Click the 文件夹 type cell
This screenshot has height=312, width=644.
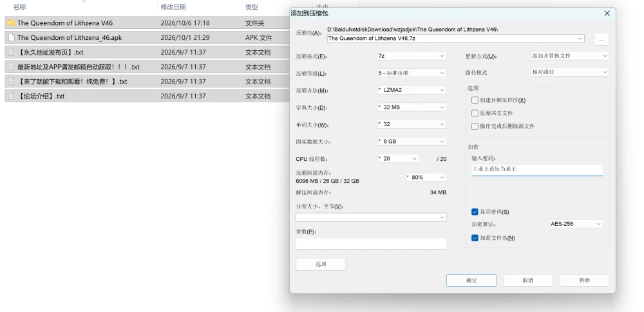(x=254, y=23)
